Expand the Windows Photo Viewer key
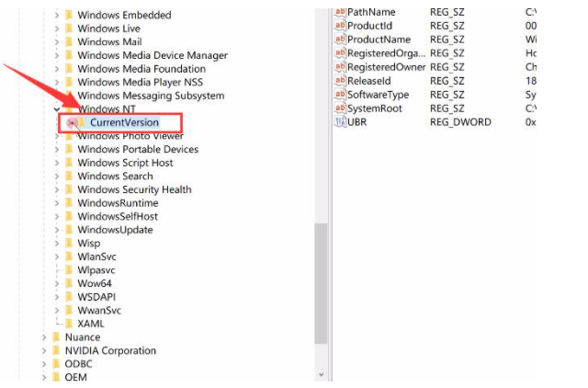The width and height of the screenshot is (588, 388). (x=57, y=136)
